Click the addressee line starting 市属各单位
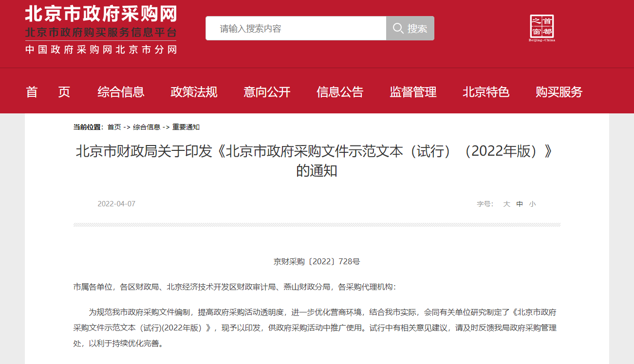This screenshot has height=364, width=634. click(x=235, y=287)
